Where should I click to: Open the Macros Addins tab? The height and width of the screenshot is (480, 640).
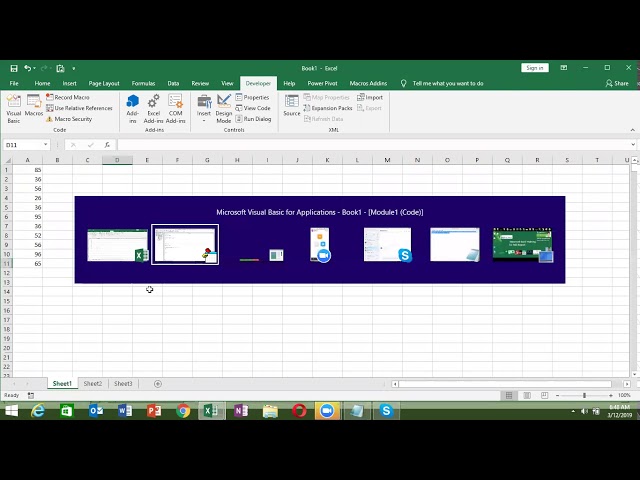[x=368, y=83]
